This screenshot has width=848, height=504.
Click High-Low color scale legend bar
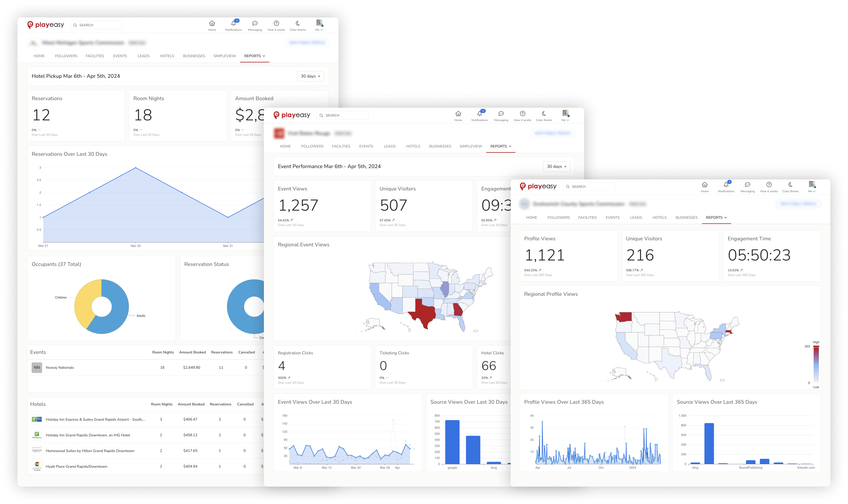pyautogui.click(x=816, y=364)
